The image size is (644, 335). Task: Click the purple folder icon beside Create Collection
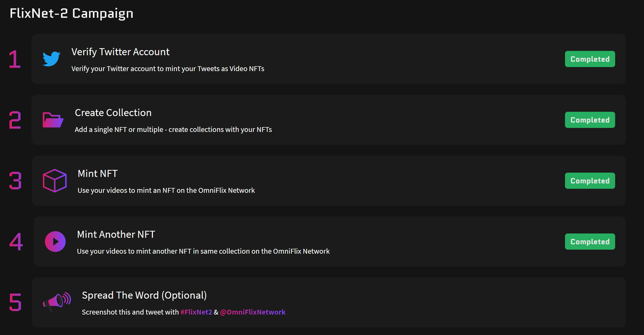pyautogui.click(x=53, y=120)
